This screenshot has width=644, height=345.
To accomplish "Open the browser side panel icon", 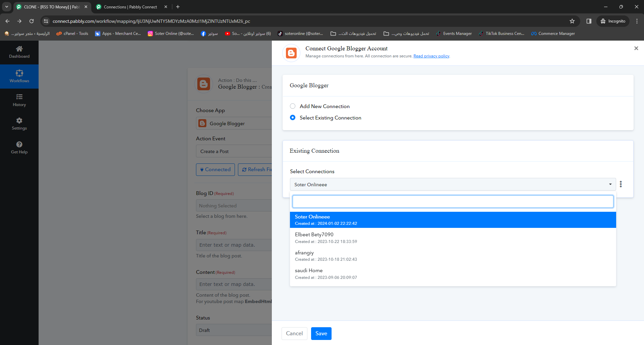I will (x=589, y=21).
